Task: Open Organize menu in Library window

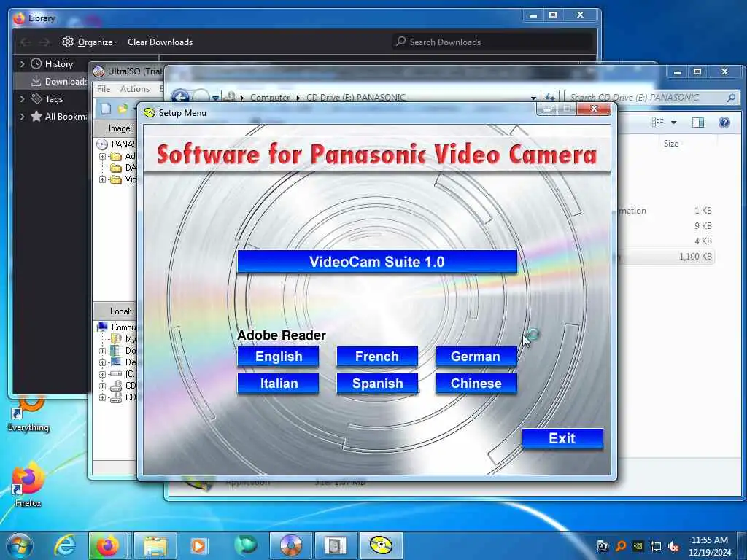Action: tap(90, 42)
